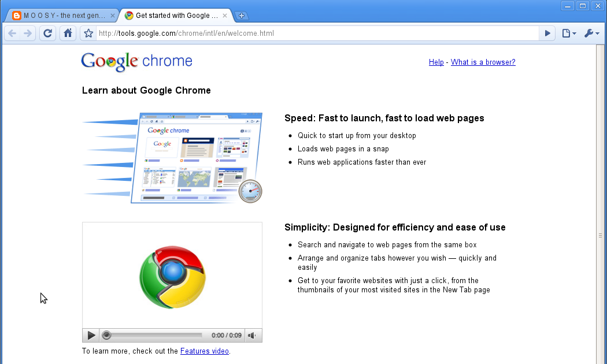Select the Get started with Google tab
This screenshot has height=364, width=607.
coord(176,16)
